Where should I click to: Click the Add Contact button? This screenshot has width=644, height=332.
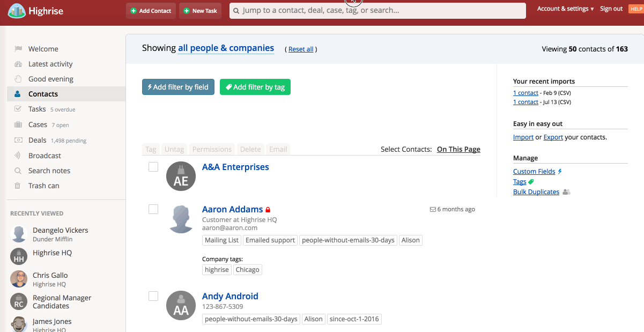pos(151,10)
